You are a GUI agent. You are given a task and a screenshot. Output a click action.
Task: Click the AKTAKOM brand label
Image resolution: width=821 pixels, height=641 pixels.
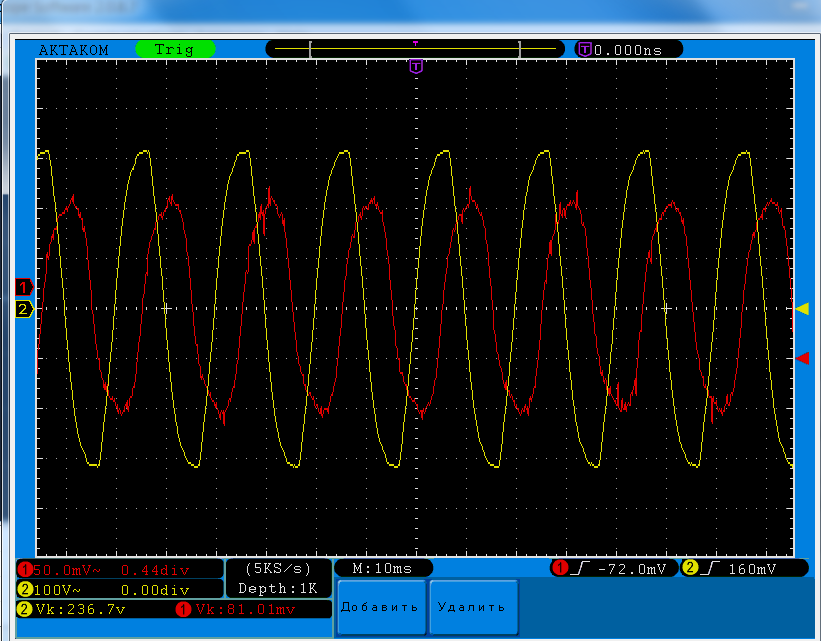coord(73,50)
